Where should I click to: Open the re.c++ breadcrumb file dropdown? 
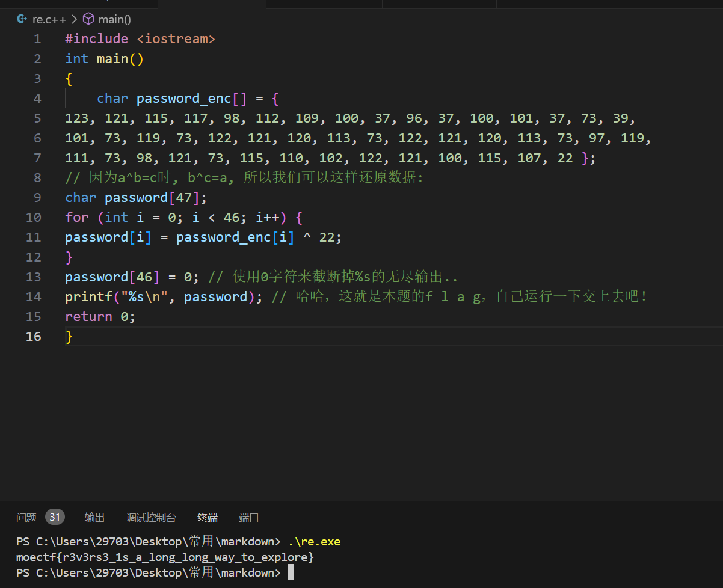[x=50, y=19]
